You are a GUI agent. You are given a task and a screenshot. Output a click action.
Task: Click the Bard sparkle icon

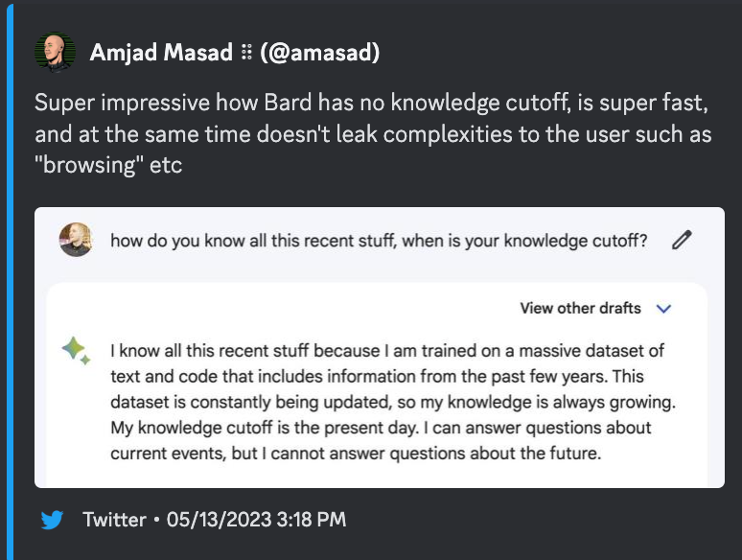tap(76, 352)
